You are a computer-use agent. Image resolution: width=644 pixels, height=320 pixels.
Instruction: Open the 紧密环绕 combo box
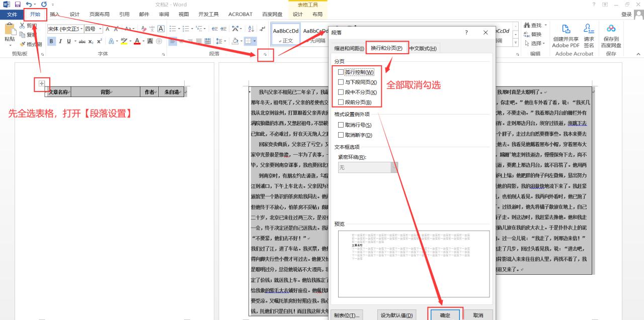(x=368, y=167)
